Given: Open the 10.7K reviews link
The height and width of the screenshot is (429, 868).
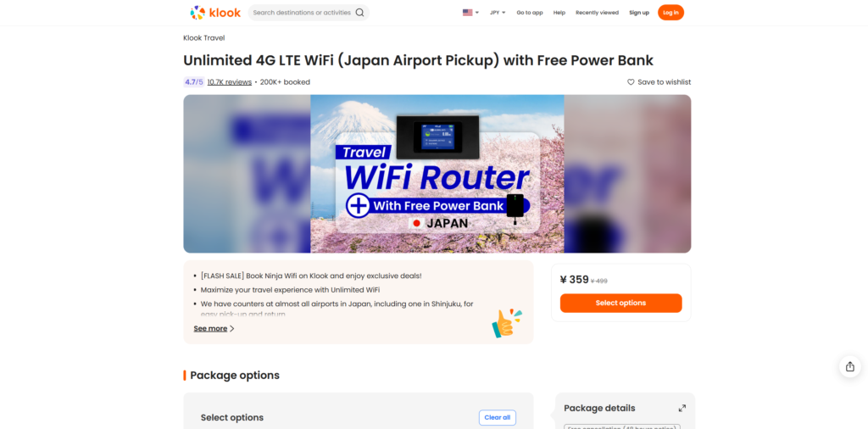Looking at the screenshot, I should pos(229,82).
